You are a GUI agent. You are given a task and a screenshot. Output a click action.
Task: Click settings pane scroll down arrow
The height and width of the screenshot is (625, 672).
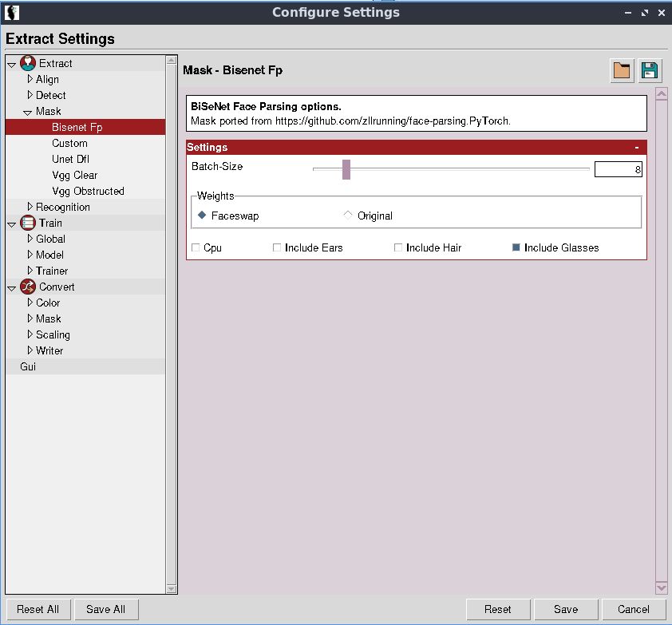tap(662, 587)
